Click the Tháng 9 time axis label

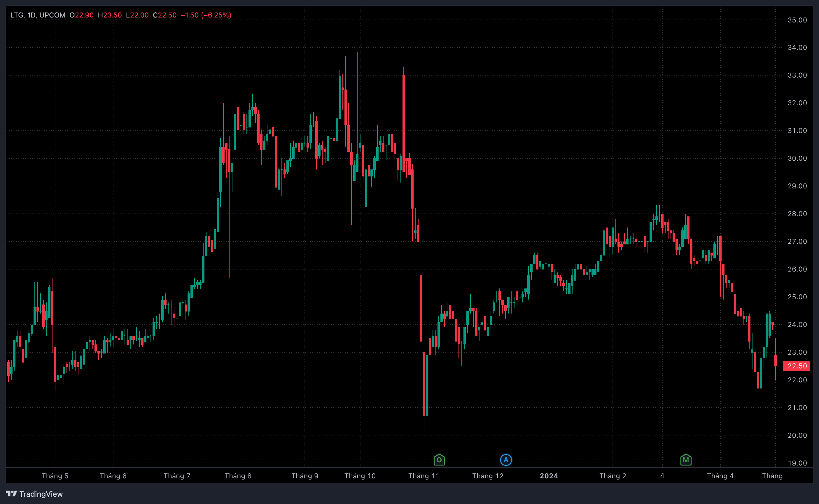coord(305,476)
